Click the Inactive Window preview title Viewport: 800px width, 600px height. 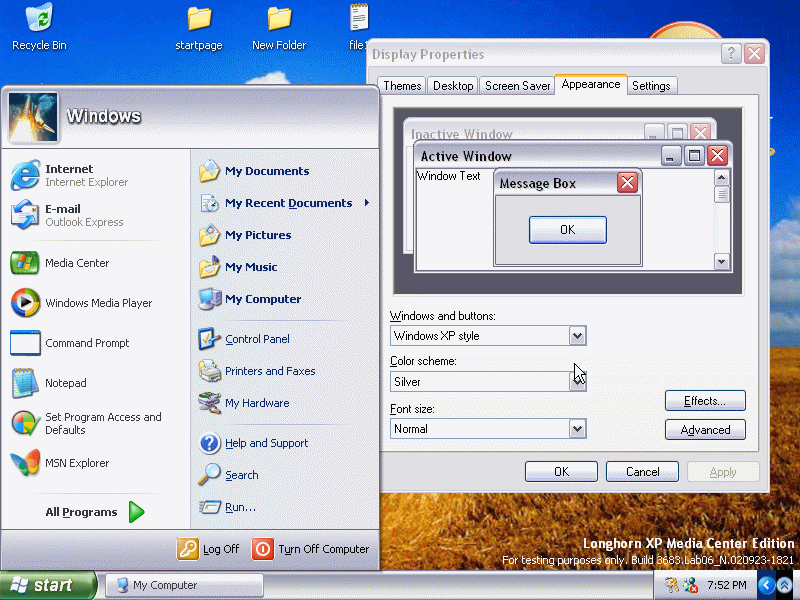click(461, 134)
